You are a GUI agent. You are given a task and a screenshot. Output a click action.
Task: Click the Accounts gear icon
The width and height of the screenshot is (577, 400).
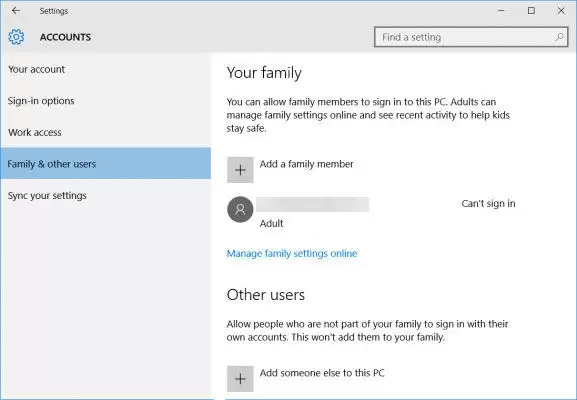tap(16, 37)
